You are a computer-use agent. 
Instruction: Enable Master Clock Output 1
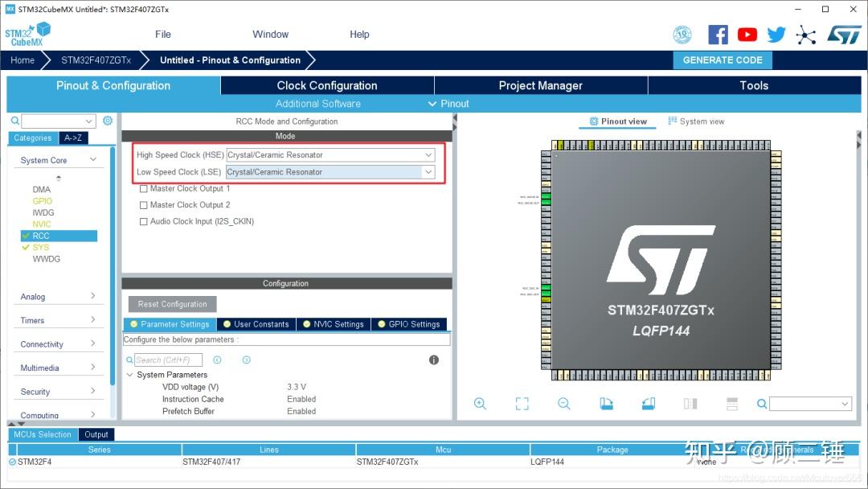click(144, 189)
